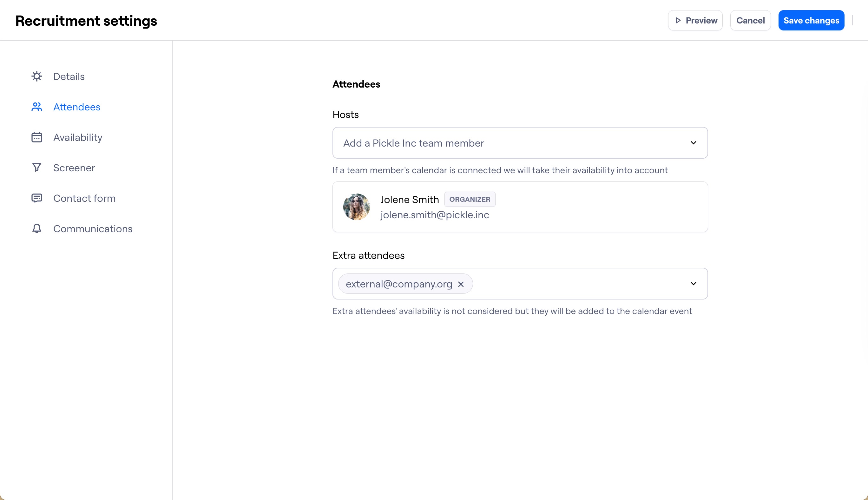Click the Save changes button

click(x=811, y=20)
